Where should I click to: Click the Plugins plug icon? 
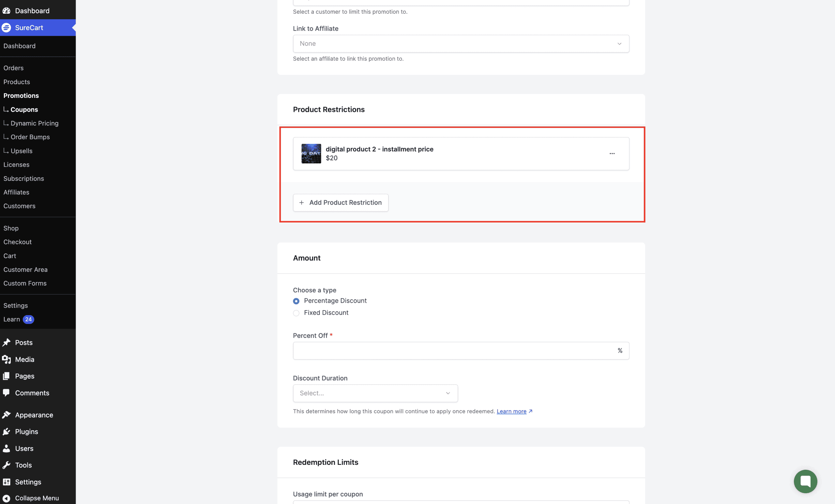6,432
